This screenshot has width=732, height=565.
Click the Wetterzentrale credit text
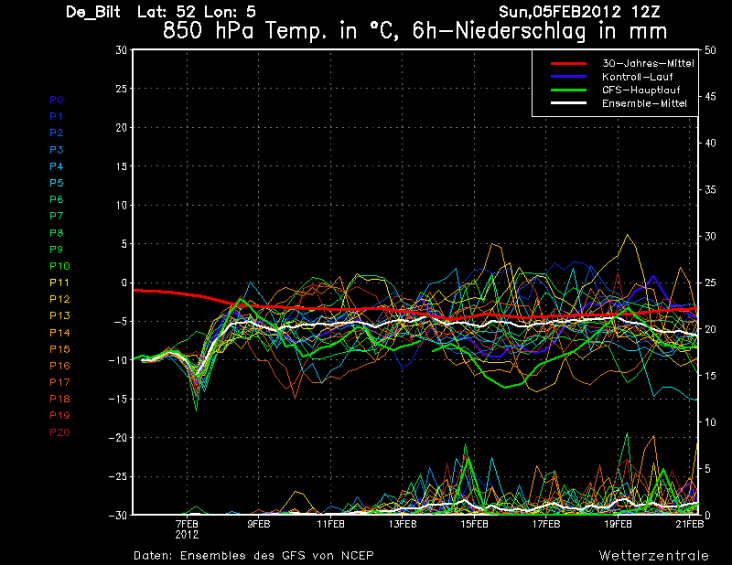[x=654, y=556]
